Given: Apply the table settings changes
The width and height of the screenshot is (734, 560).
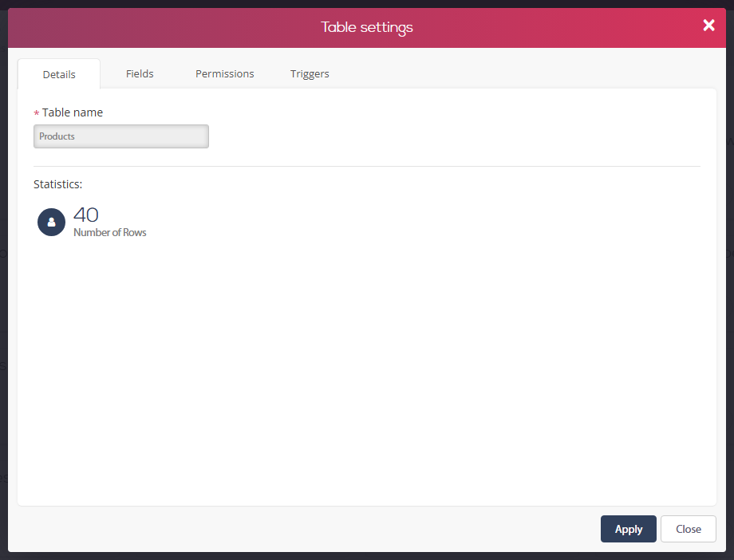Looking at the screenshot, I should 628,529.
